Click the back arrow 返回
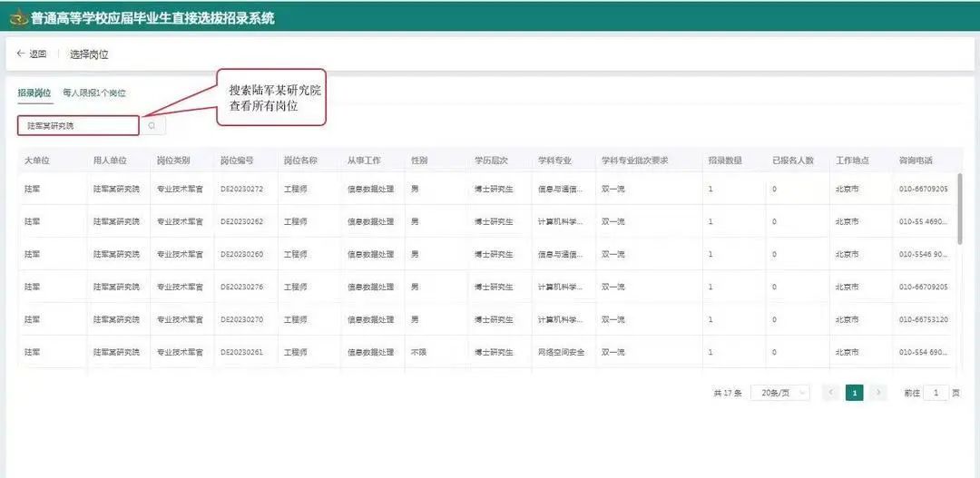980x478 pixels. point(32,54)
